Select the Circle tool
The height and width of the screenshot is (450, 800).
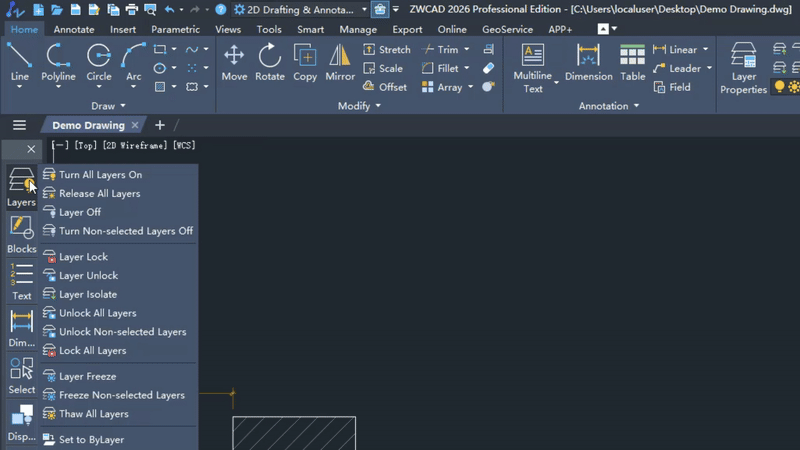pyautogui.click(x=98, y=62)
